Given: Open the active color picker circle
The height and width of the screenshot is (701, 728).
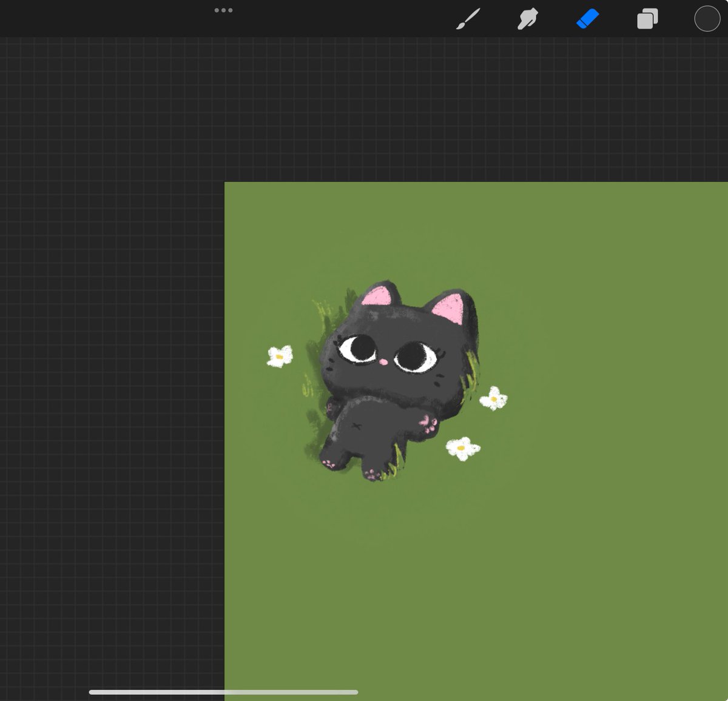Looking at the screenshot, I should (707, 19).
